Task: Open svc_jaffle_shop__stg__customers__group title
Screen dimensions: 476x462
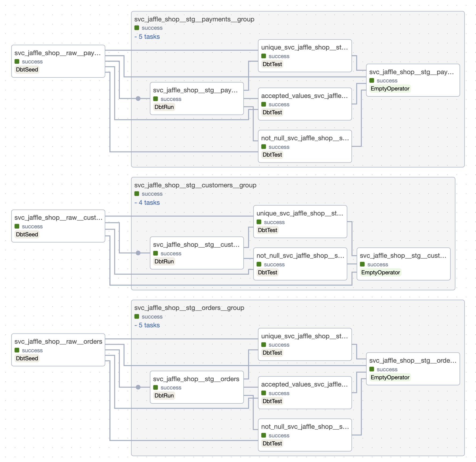Action: (x=195, y=185)
